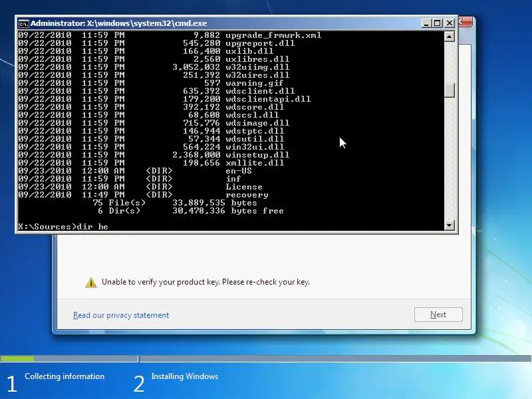Image resolution: width=532 pixels, height=399 pixels.
Task: Click the wdstptc.dll file name
Action: coord(255,131)
